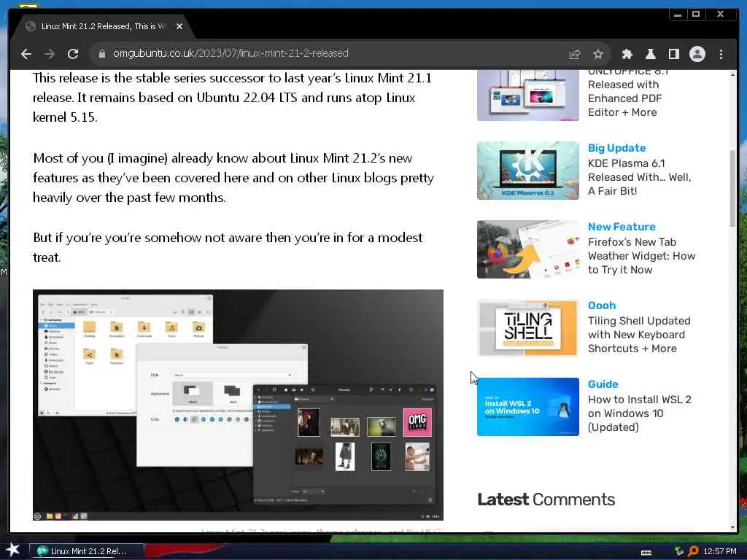Toggle the browser side panel
Screen dimensions: 747x560
[x=673, y=54]
